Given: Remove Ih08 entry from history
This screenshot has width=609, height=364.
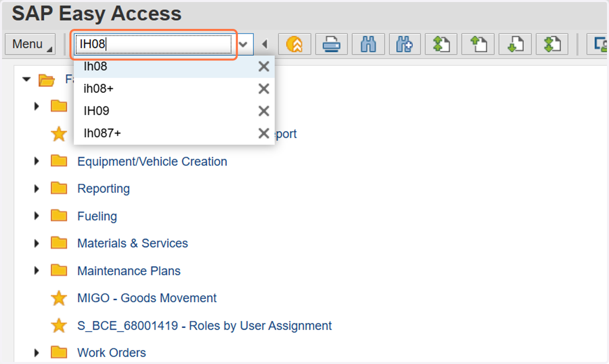Looking at the screenshot, I should 264,66.
